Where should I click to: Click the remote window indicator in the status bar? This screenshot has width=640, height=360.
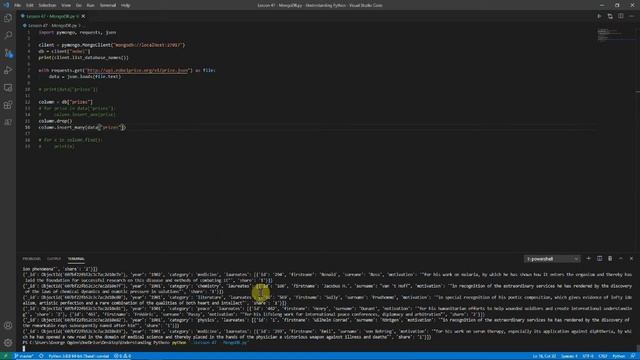pyautogui.click(x=5, y=356)
